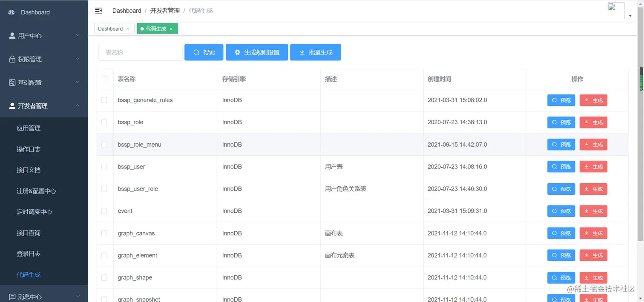This screenshot has width=644, height=302.
Task: Click the 用户角色关系表 description cell
Action: click(x=372, y=189)
